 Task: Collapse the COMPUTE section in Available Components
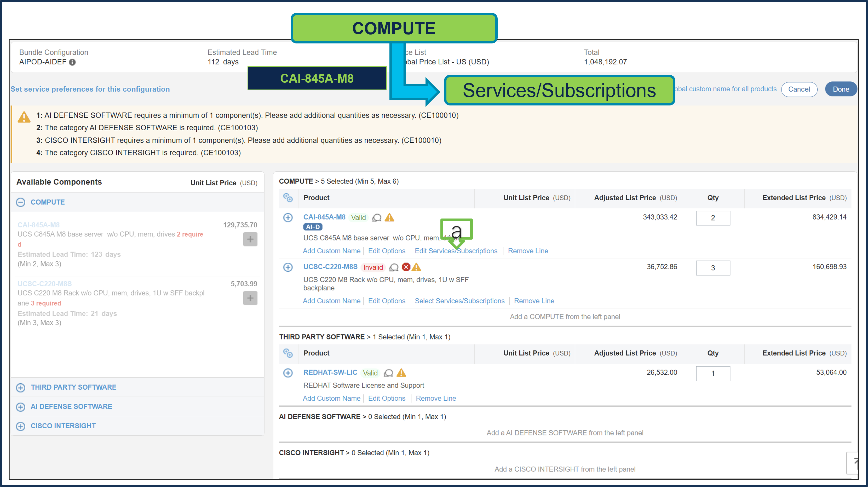21,202
